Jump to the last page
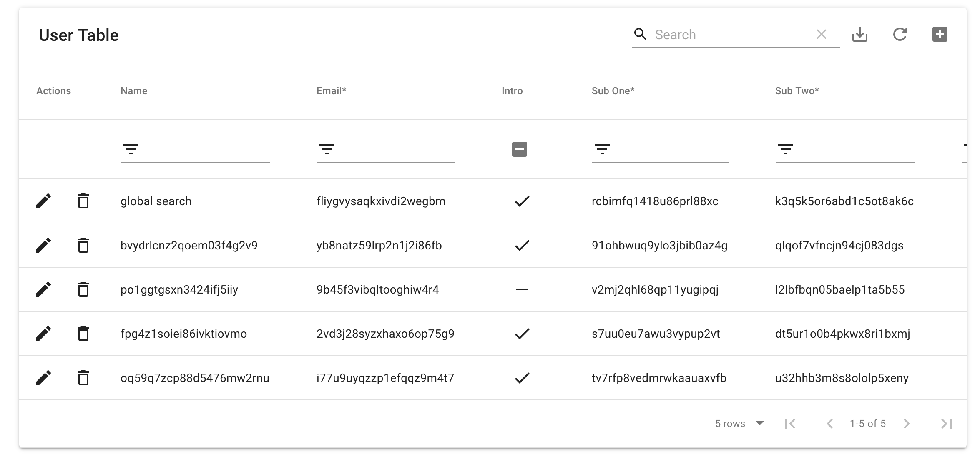The image size is (980, 467). (x=946, y=424)
